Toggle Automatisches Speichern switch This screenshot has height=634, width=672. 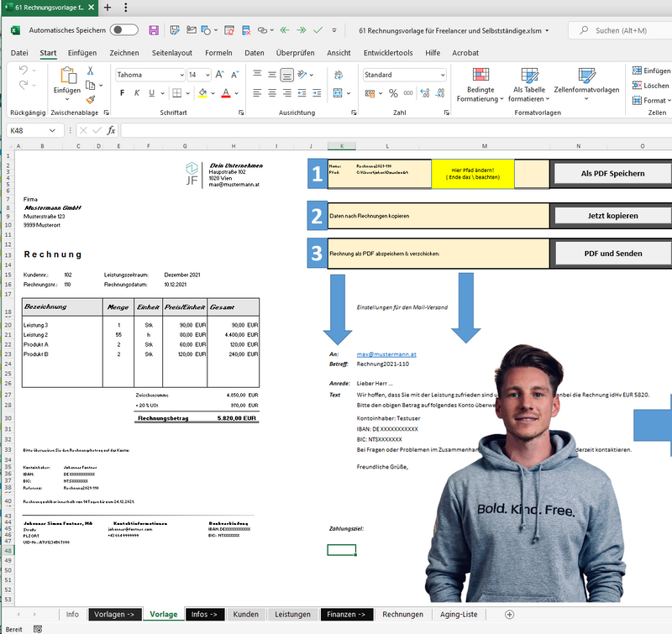tap(123, 30)
